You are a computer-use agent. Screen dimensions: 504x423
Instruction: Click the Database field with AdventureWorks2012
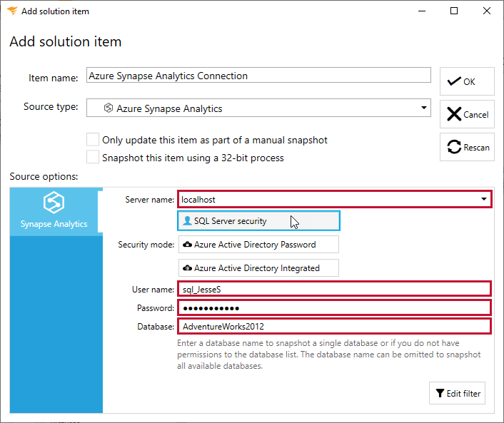click(334, 326)
